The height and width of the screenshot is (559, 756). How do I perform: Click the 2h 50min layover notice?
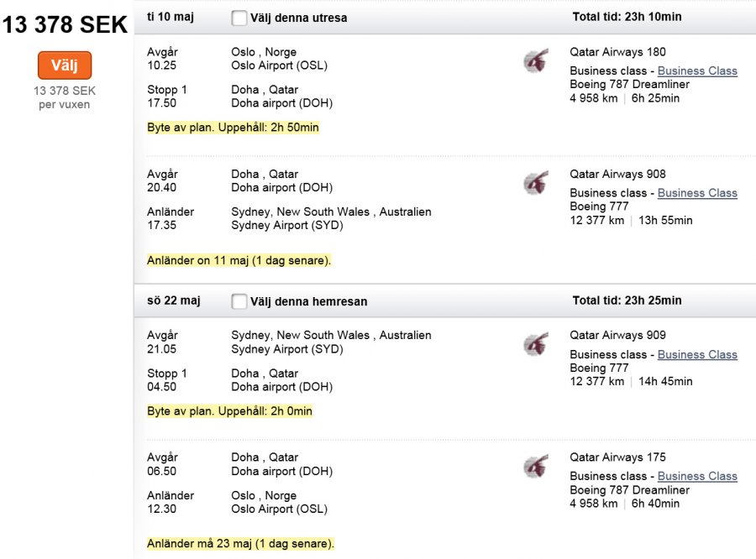233,128
